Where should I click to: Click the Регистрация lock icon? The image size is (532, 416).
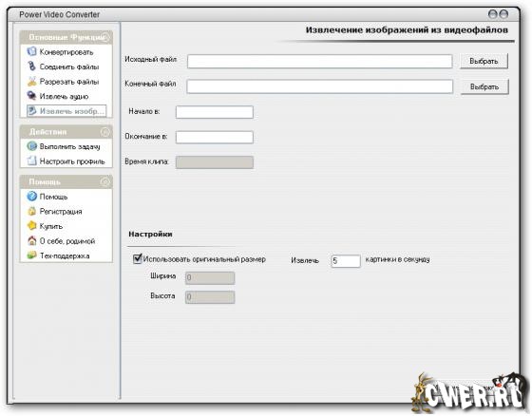tap(31, 211)
